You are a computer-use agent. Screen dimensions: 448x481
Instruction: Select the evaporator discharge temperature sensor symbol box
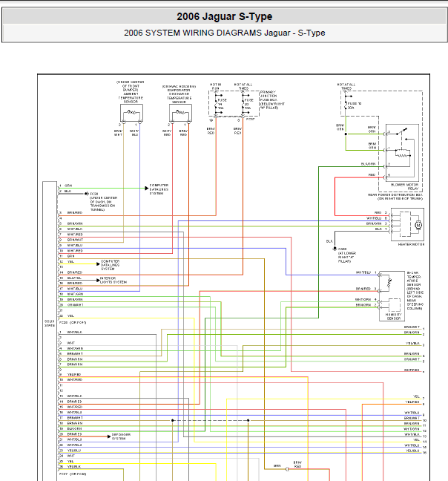[180, 113]
